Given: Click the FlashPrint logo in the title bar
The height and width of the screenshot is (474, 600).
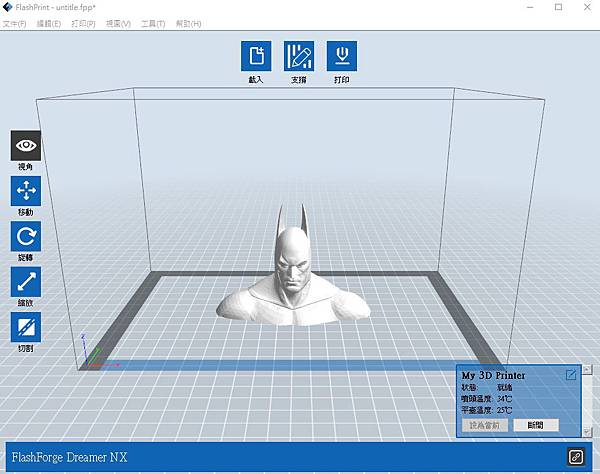Looking at the screenshot, I should pos(7,7).
